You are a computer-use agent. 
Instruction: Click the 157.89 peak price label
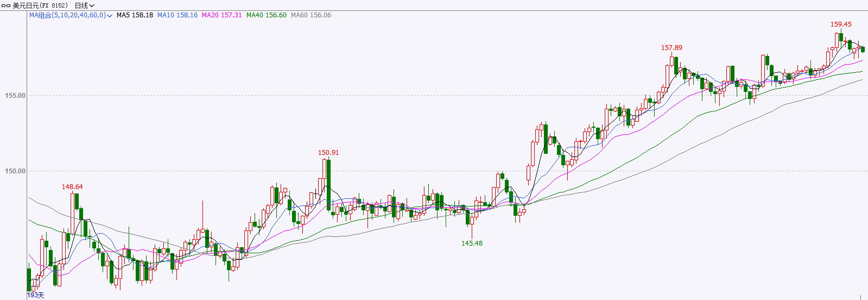[x=671, y=48]
